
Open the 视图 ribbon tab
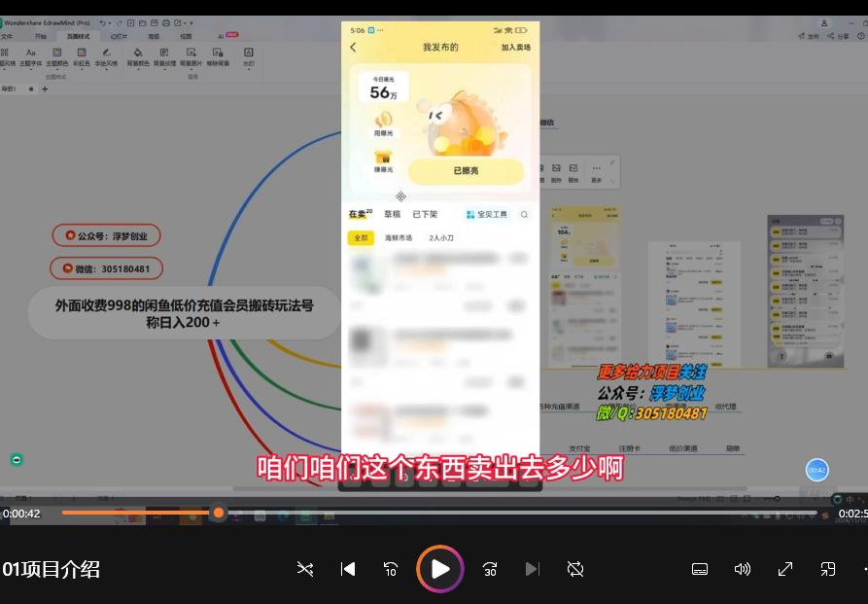(186, 37)
